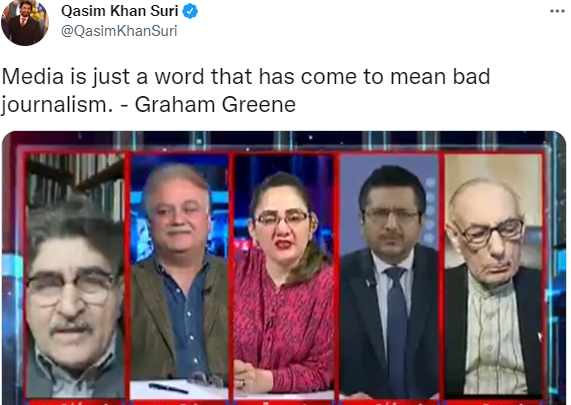Play the embedded talk show video
This screenshot has width=571, height=405.
284,268
